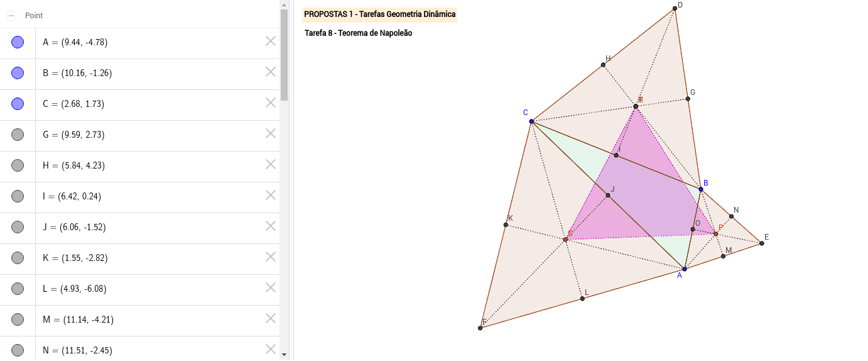Select the row L = (4.93, -6.08)
The height and width of the screenshot is (361, 868).
click(x=139, y=289)
